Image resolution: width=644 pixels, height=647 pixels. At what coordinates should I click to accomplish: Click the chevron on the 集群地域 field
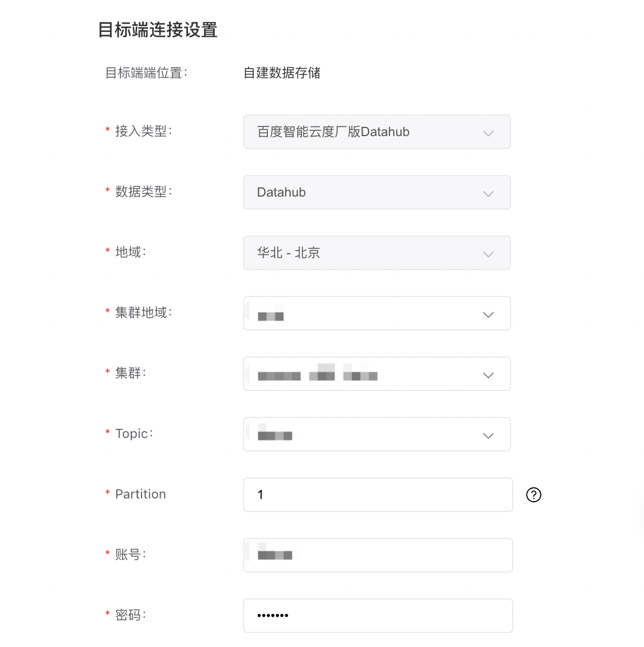pos(488,314)
